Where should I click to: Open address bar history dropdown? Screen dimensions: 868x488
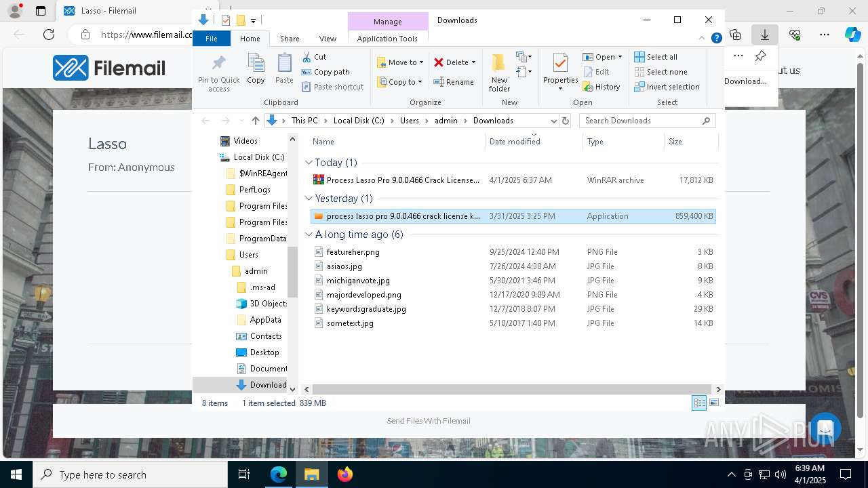tap(553, 121)
